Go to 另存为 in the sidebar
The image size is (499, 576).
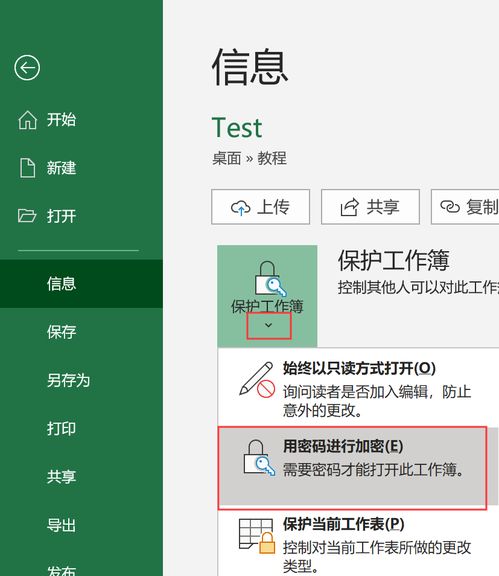[81, 380]
